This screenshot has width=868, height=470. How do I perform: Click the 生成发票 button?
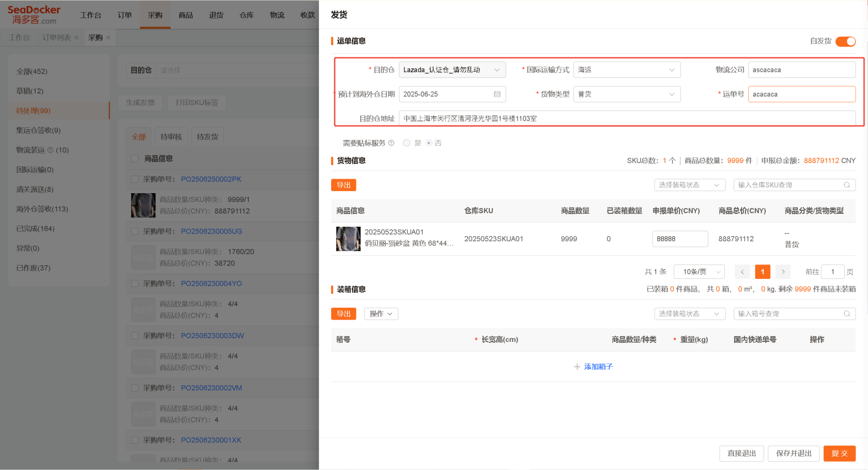(141, 102)
